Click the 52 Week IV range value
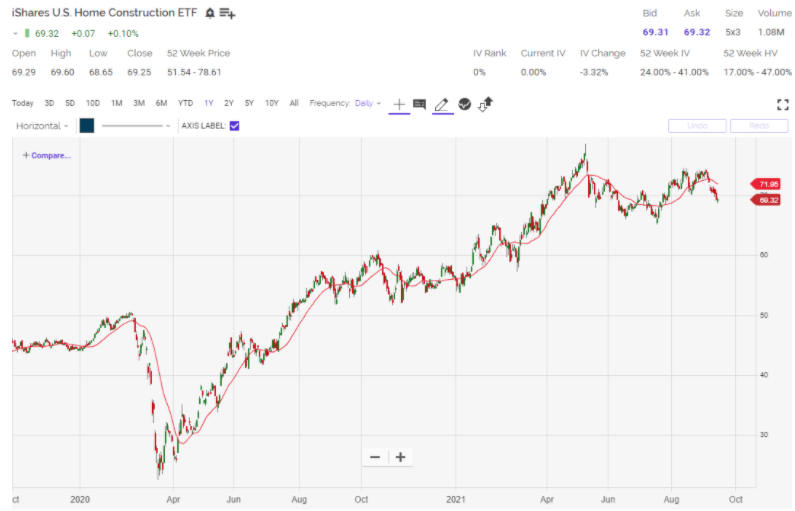This screenshot has width=795, height=511. click(x=674, y=72)
